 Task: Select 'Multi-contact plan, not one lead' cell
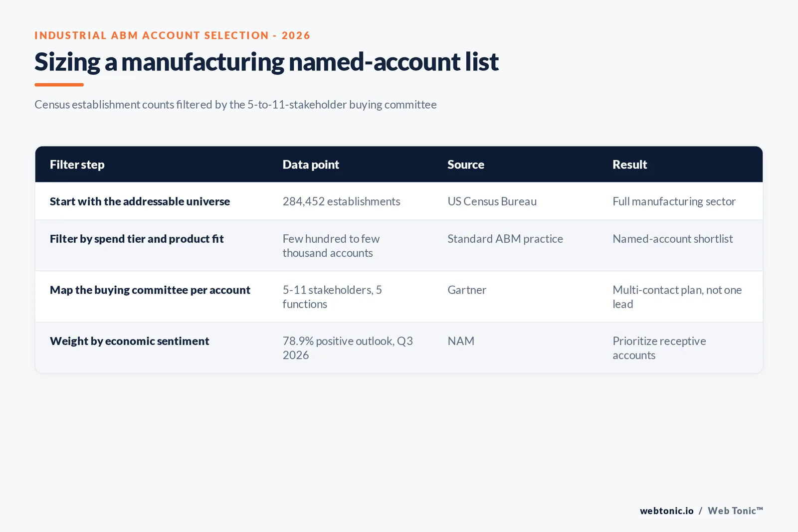click(677, 297)
